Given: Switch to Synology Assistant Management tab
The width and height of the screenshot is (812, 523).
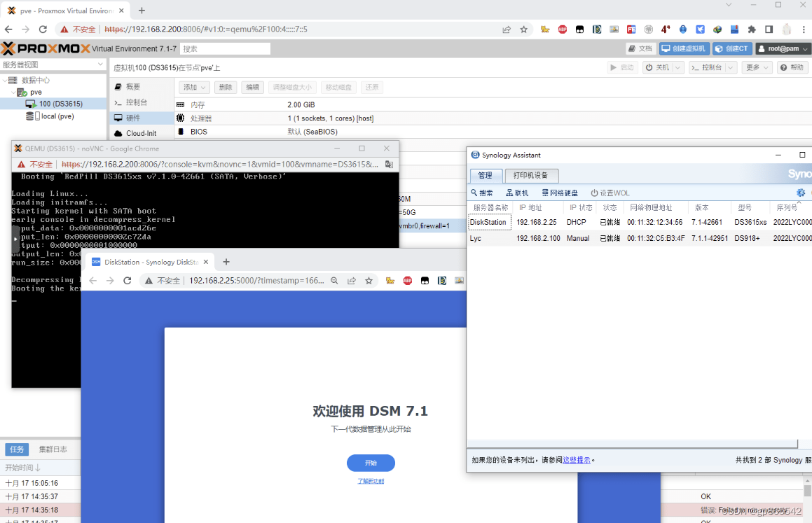Looking at the screenshot, I should (x=486, y=175).
